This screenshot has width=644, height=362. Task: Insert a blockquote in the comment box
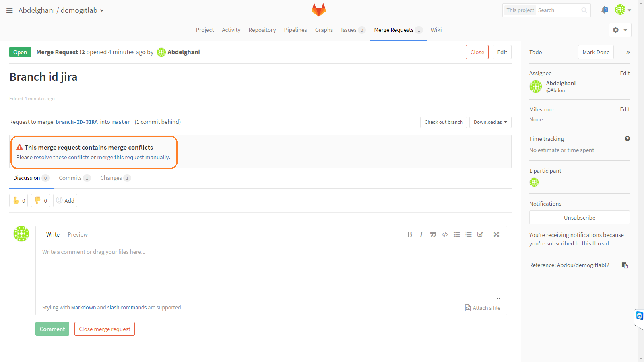coord(433,234)
